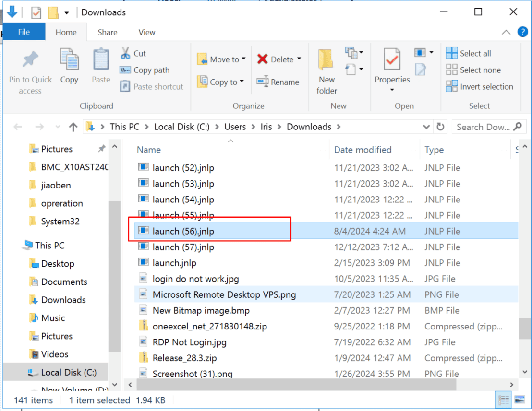
Task: Click the Paste clipboard icon
Action: pos(101,59)
